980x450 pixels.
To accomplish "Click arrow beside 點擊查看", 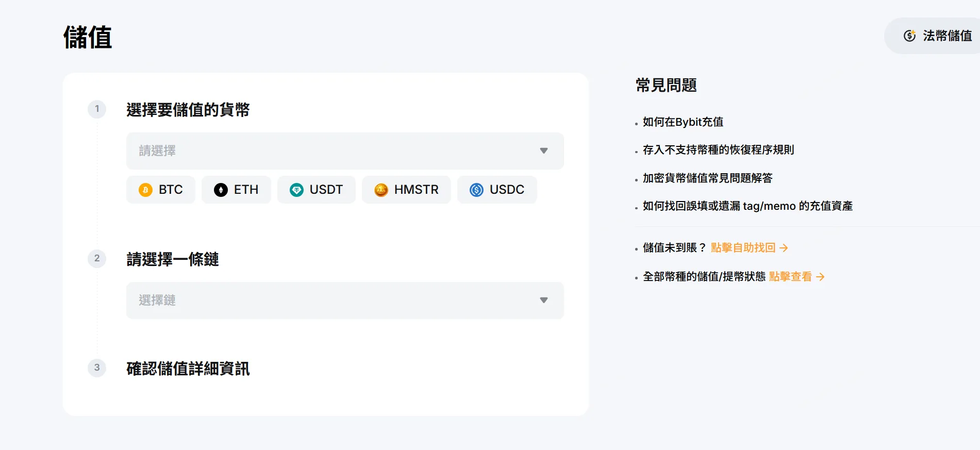I will pos(820,277).
